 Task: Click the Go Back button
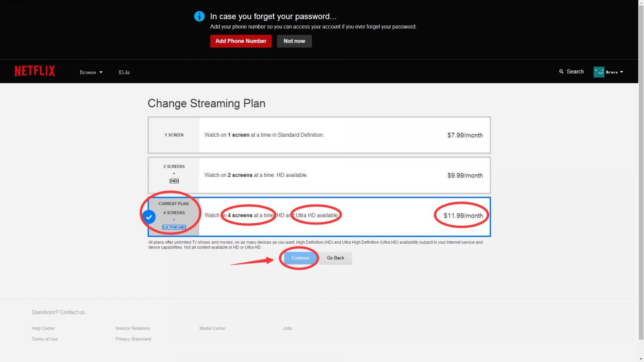pos(336,258)
